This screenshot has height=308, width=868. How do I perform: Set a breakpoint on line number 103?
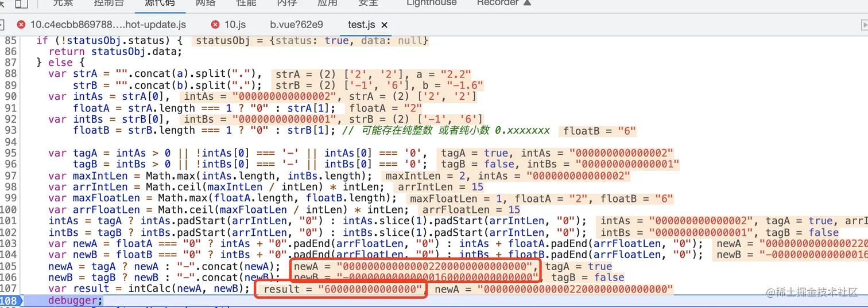coord(9,243)
